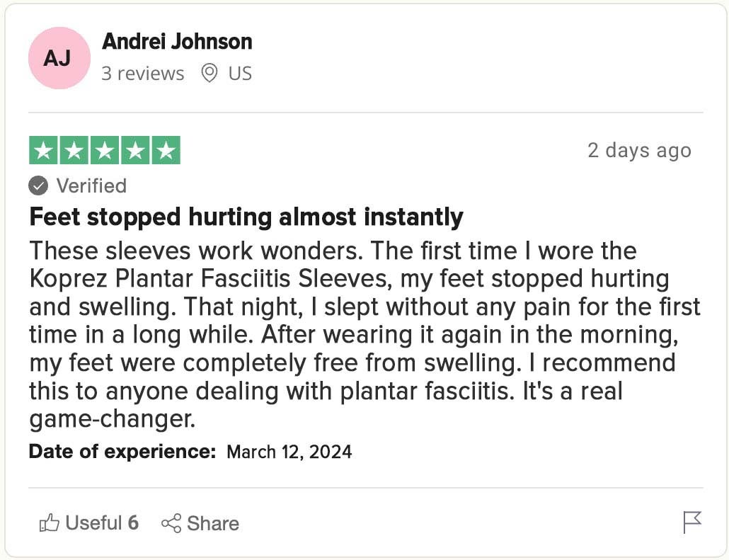Report review using the flag icon
Image resolution: width=729 pixels, height=560 pixels.
pyautogui.click(x=692, y=522)
